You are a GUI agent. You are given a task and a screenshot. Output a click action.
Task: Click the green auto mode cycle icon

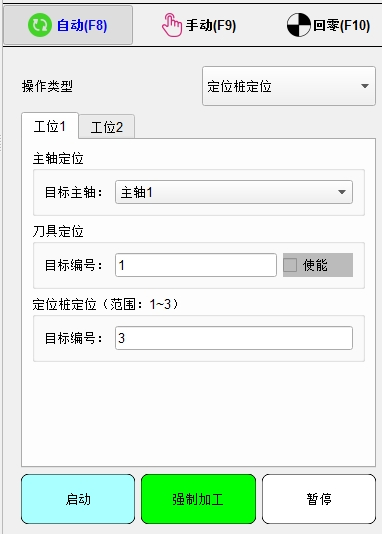pos(40,25)
